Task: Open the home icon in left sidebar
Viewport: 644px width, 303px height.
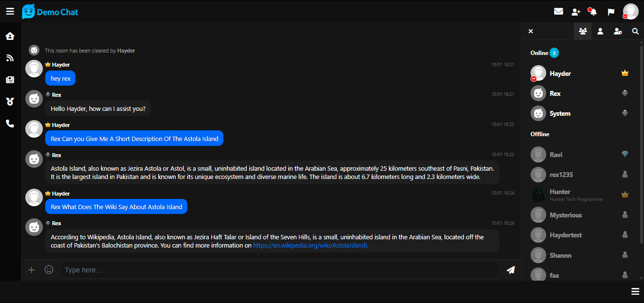Action: pos(10,36)
